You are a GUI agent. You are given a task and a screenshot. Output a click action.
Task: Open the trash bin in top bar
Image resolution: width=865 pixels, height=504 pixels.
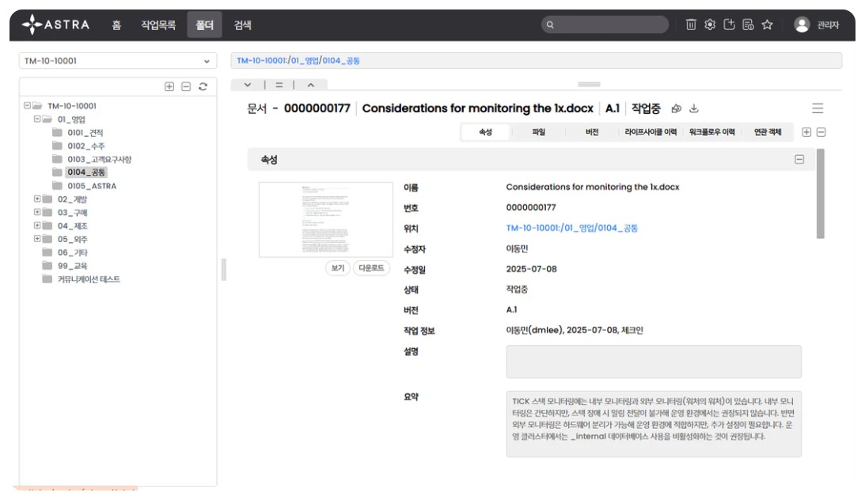point(691,25)
